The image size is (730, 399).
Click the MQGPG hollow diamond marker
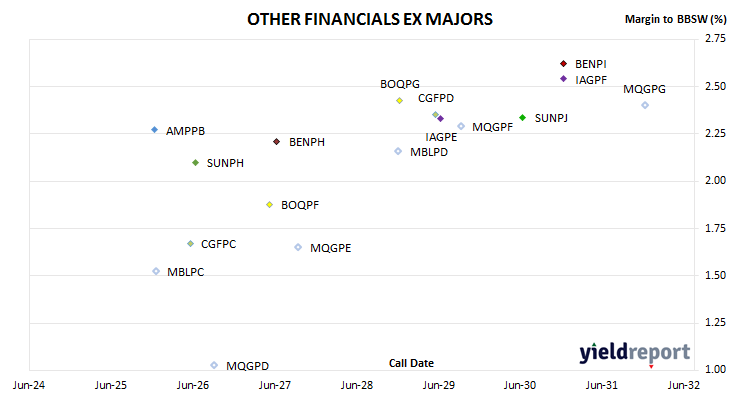tap(645, 105)
